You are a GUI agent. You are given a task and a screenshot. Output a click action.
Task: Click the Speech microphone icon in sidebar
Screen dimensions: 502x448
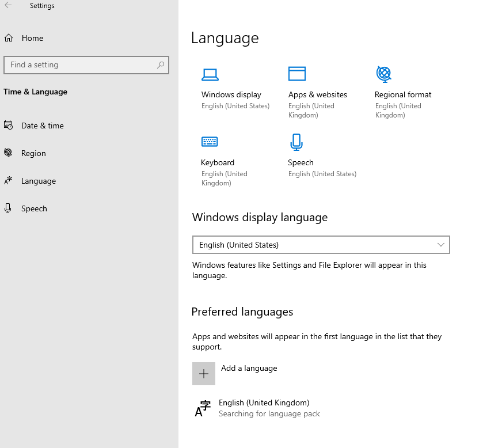pos(8,208)
